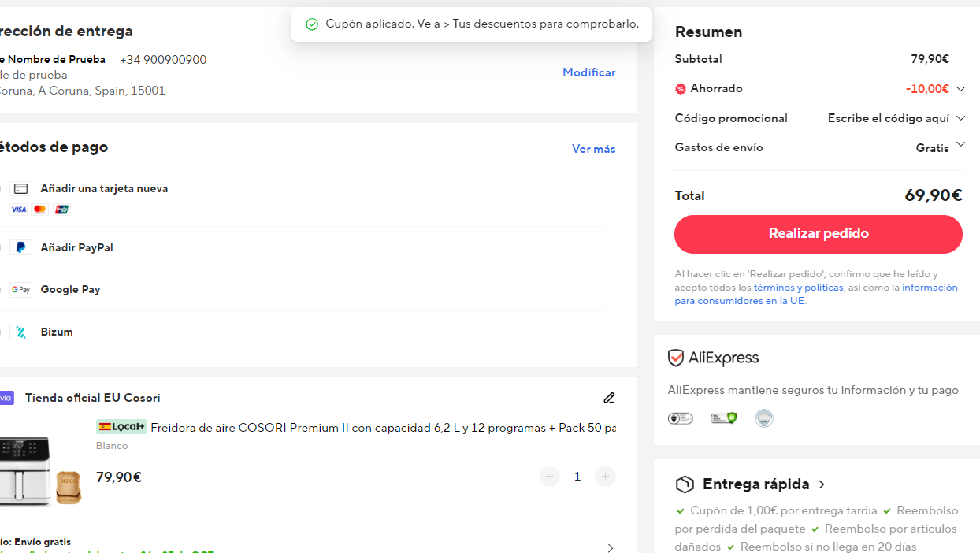This screenshot has width=980, height=553.
Task: Open información para consumidores en la UE link
Action: (x=816, y=294)
